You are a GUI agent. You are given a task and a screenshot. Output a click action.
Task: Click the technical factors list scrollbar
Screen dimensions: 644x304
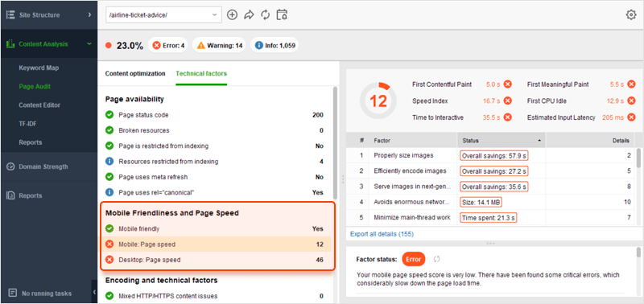[336, 144]
